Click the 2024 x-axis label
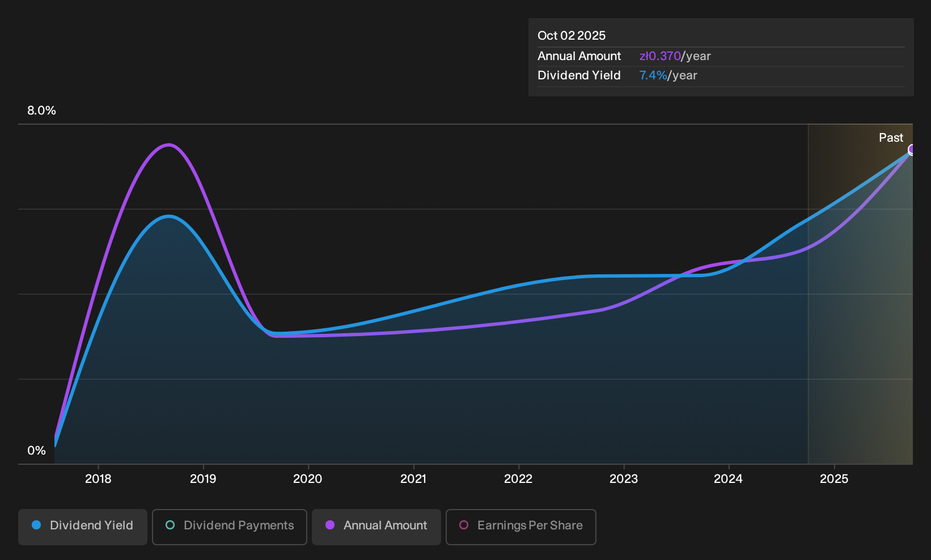Screen dimensions: 931x560 pos(729,479)
